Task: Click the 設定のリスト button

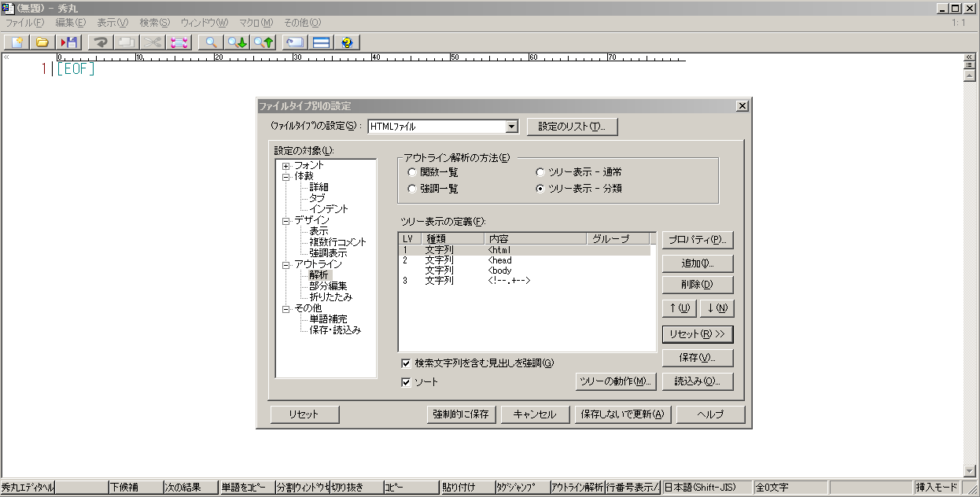Action: (573, 127)
